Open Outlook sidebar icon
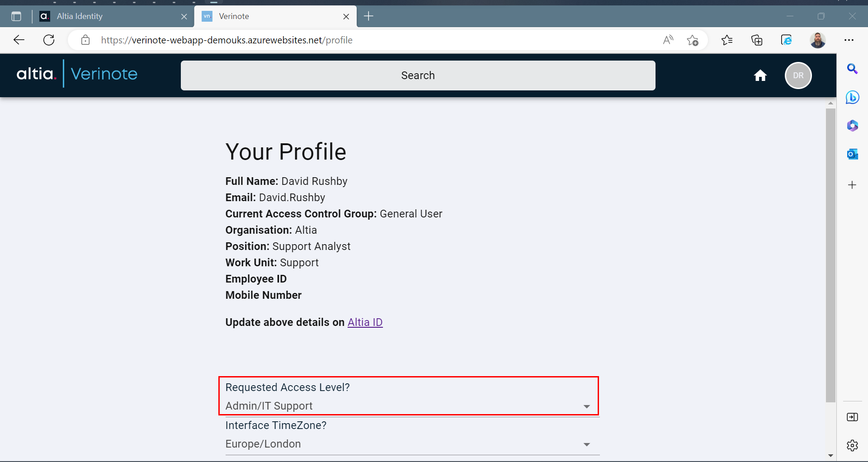The width and height of the screenshot is (868, 462). click(x=852, y=154)
